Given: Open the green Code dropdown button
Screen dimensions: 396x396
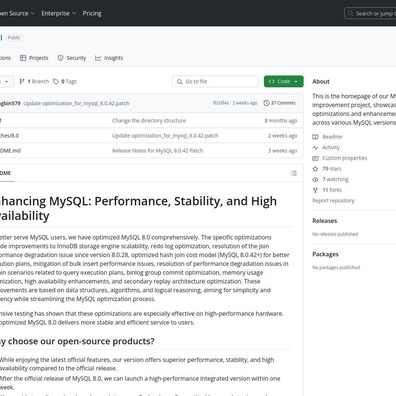Looking at the screenshot, I should pyautogui.click(x=284, y=81).
